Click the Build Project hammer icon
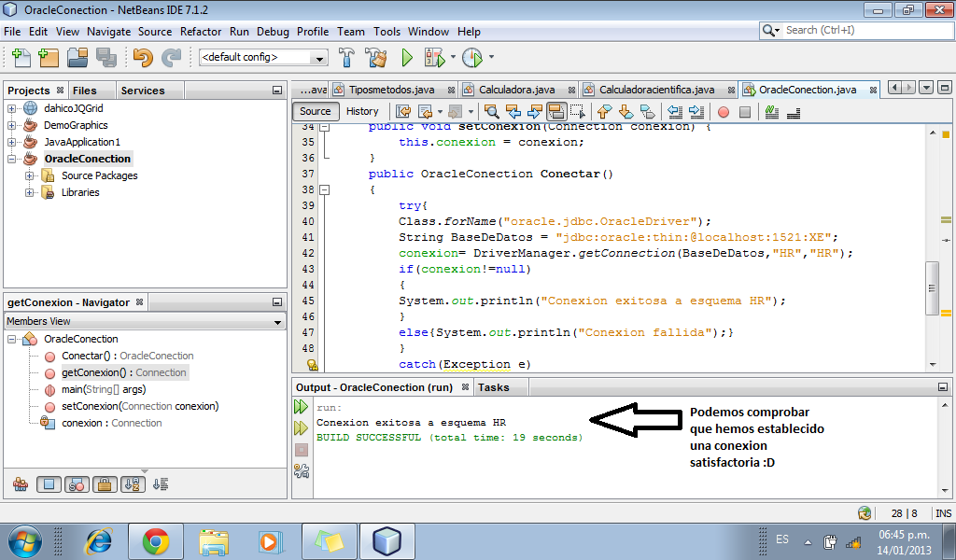The height and width of the screenshot is (560, 956). point(347,58)
